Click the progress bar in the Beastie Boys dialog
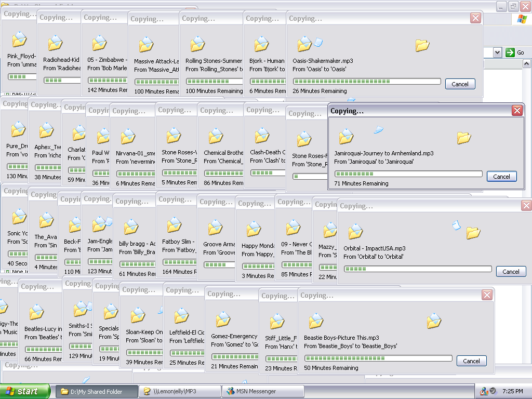532x399 pixels. [x=378, y=358]
